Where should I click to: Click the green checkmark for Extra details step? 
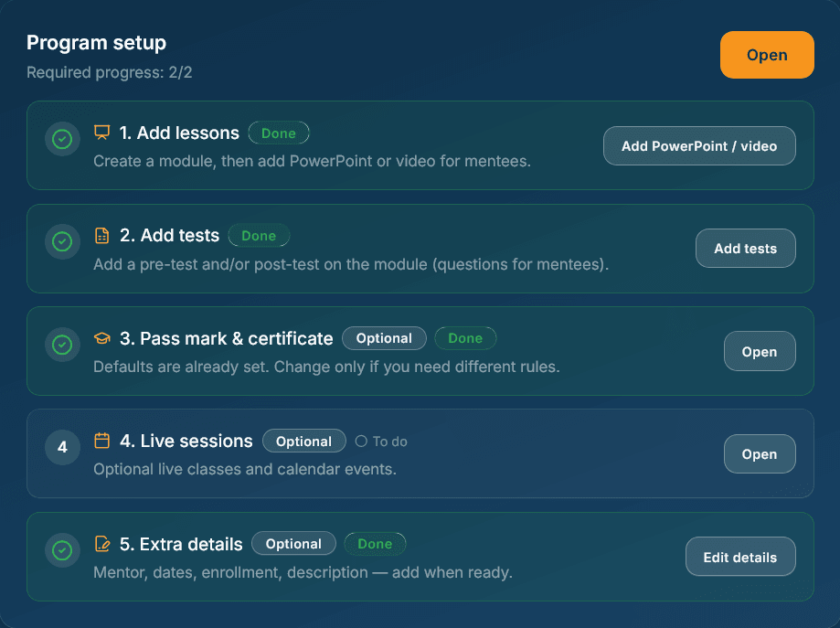62,550
